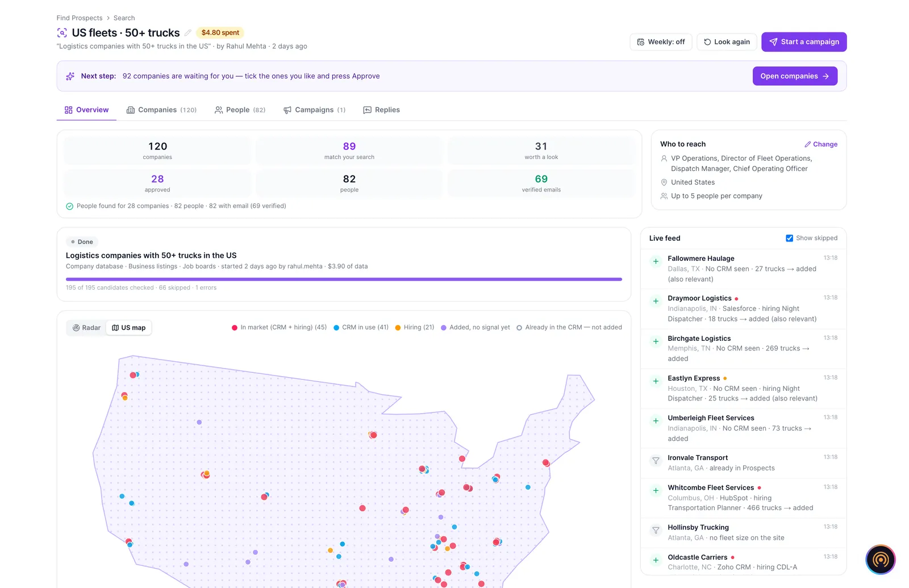Open the floating broadcast assistant icon
The width and height of the screenshot is (909, 588).
coord(881,560)
